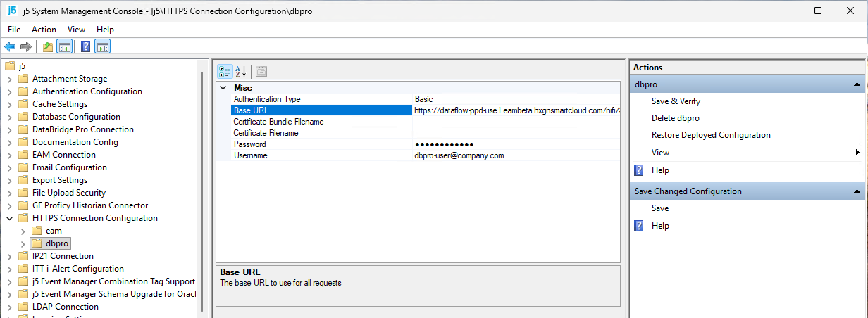The image size is (868, 318).
Task: Click the Up One Level folder icon
Action: coord(48,47)
